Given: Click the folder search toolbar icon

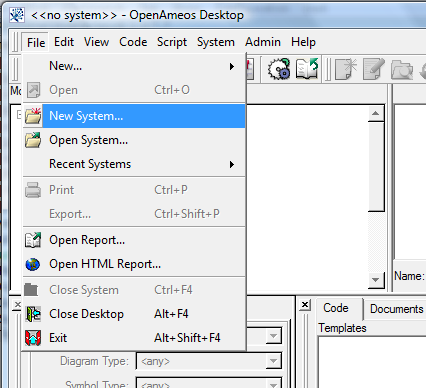Looking at the screenshot, I should coord(402,69).
